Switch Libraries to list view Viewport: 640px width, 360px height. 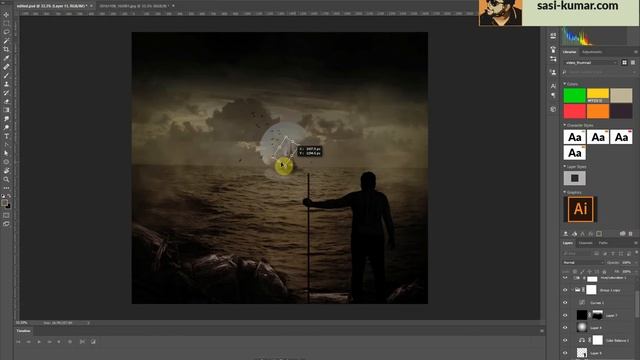(x=633, y=62)
